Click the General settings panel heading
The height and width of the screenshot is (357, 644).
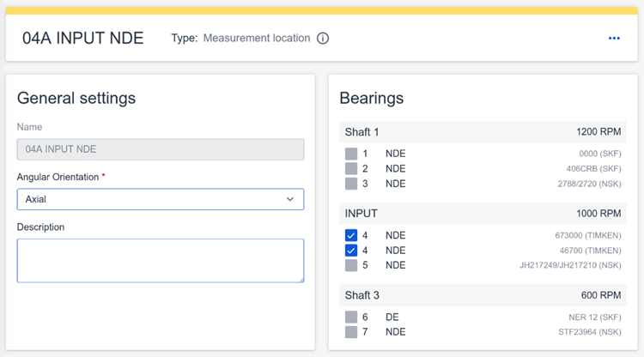(x=76, y=98)
